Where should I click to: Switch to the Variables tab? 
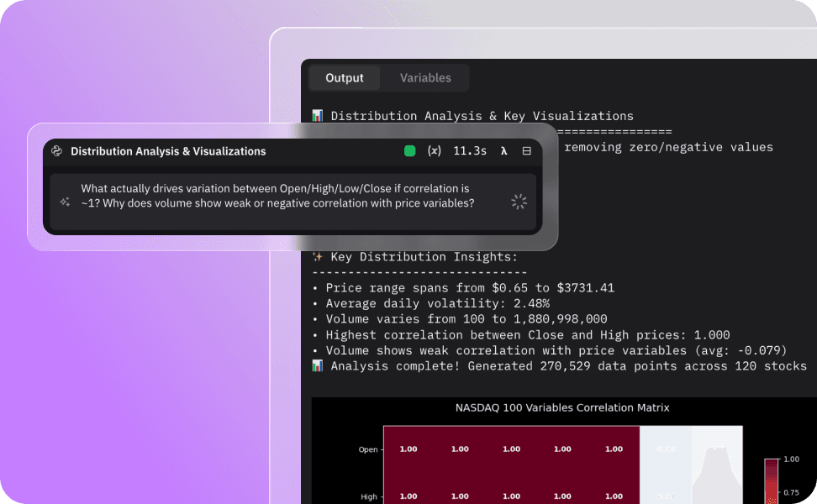click(x=424, y=77)
